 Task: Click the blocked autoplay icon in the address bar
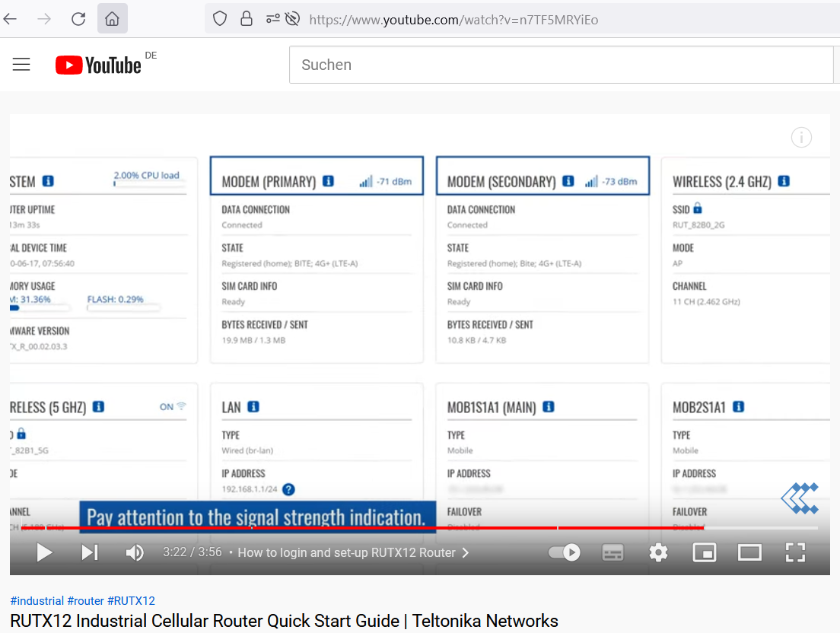pos(292,19)
